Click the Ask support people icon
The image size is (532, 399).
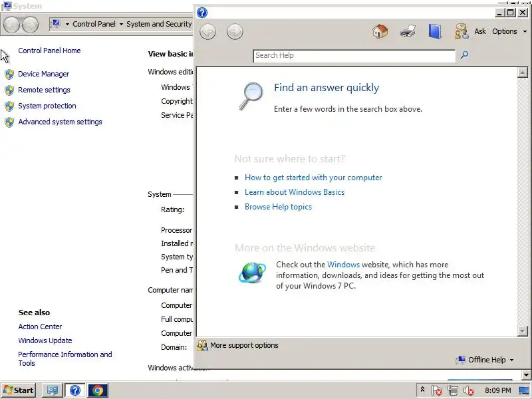click(462, 31)
